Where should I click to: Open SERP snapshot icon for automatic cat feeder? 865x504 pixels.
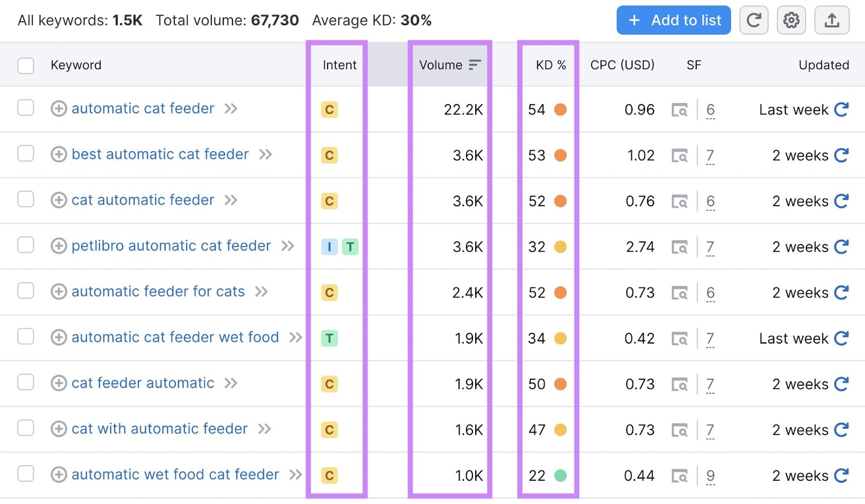(x=681, y=109)
